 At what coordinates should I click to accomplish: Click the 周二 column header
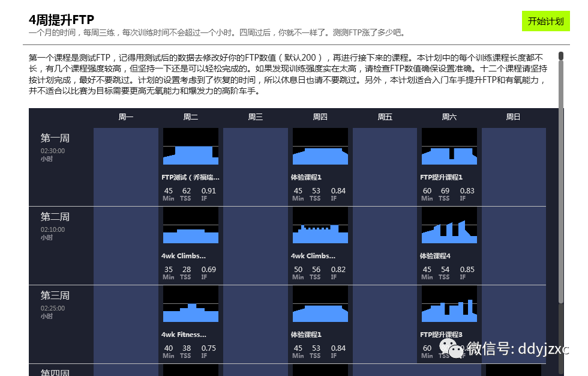point(191,117)
